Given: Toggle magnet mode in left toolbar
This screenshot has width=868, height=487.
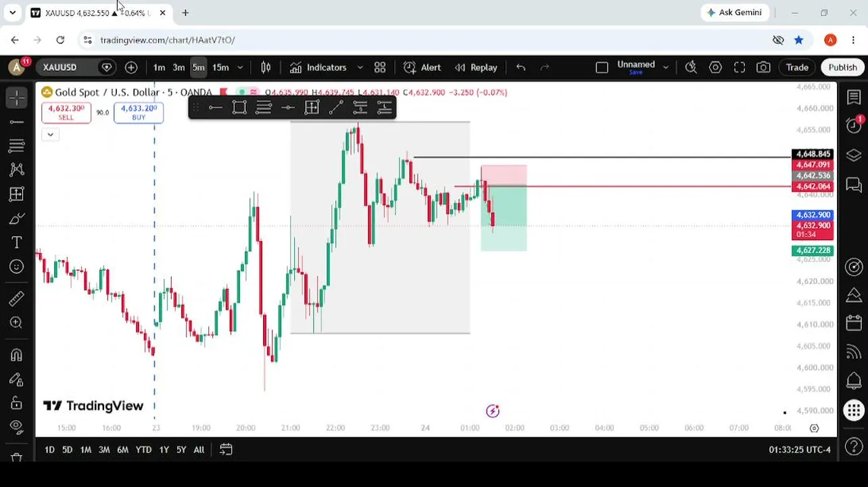Looking at the screenshot, I should [x=17, y=354].
